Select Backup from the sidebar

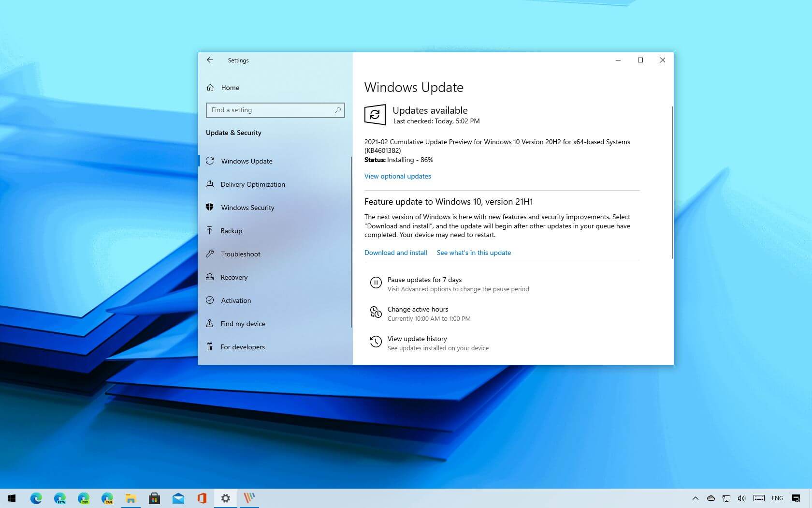(x=232, y=231)
